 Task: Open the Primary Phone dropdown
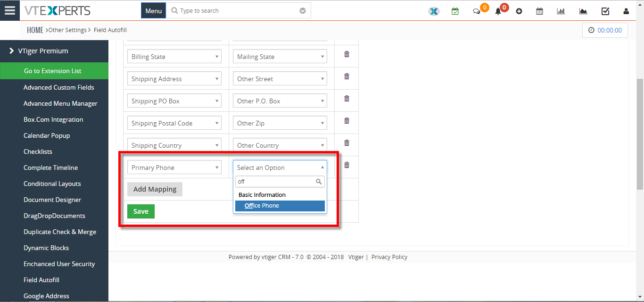pos(174,168)
